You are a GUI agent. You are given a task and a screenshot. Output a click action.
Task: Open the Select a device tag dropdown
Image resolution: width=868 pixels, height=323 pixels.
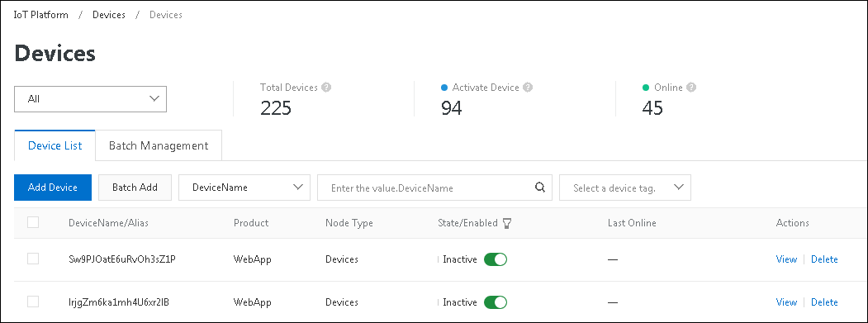(x=625, y=188)
